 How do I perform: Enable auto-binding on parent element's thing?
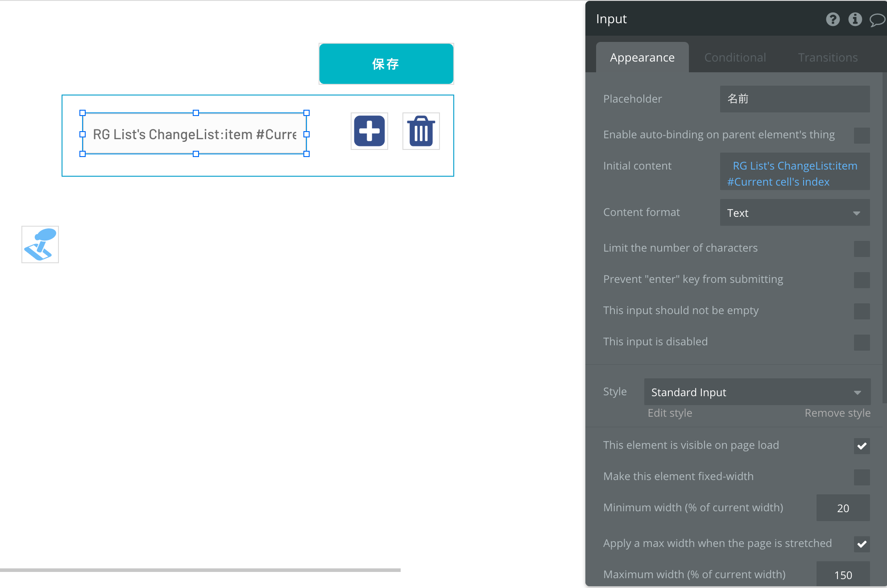pyautogui.click(x=862, y=136)
